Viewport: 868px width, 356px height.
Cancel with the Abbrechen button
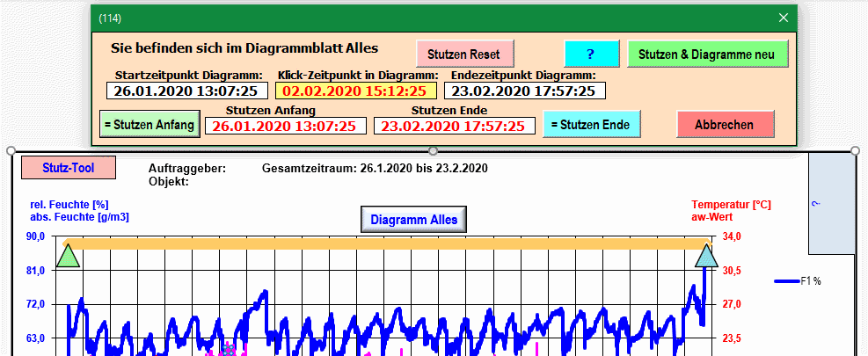[x=725, y=125]
